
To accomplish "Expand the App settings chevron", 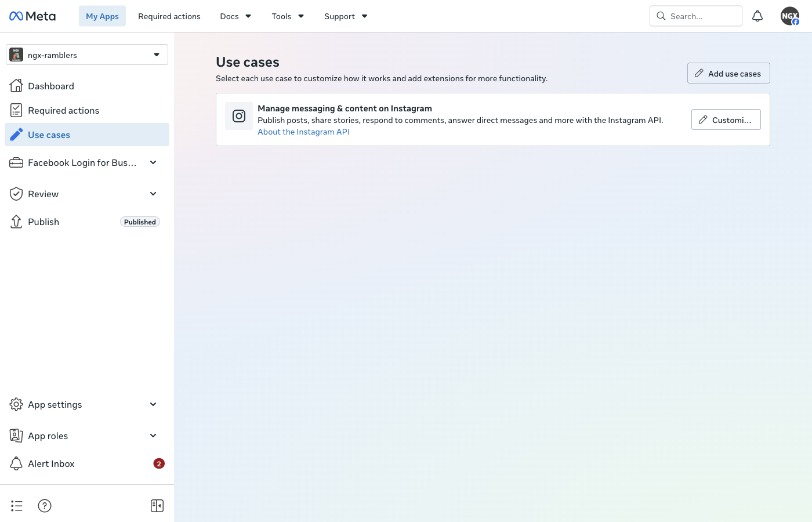I will coord(153,404).
